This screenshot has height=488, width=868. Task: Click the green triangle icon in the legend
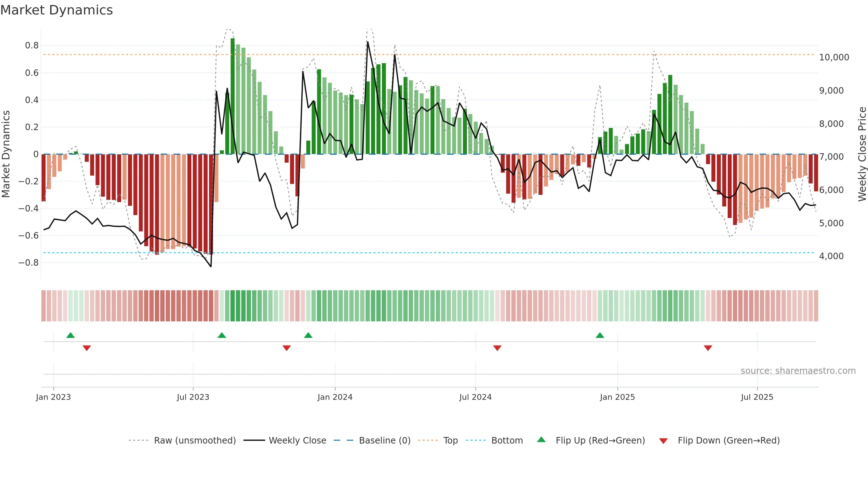541,440
